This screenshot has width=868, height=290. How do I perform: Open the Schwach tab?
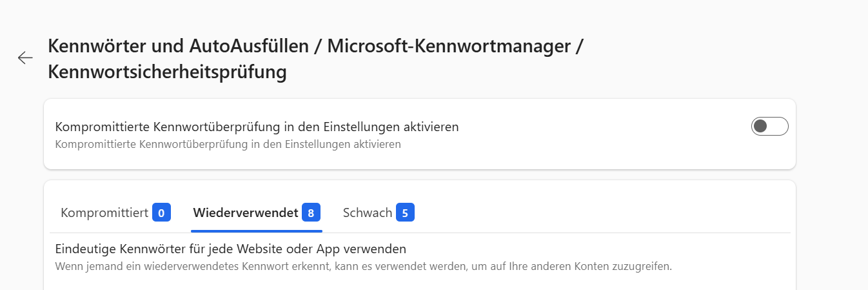point(368,212)
